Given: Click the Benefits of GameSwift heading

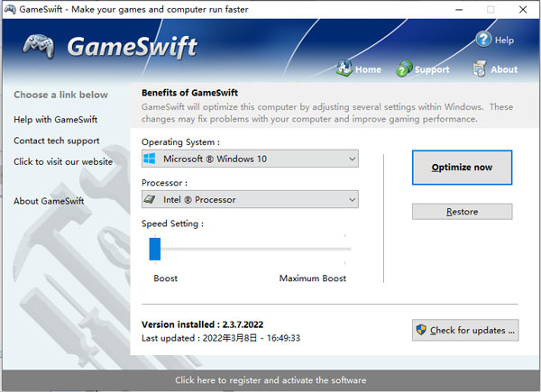Looking at the screenshot, I should pos(189,93).
